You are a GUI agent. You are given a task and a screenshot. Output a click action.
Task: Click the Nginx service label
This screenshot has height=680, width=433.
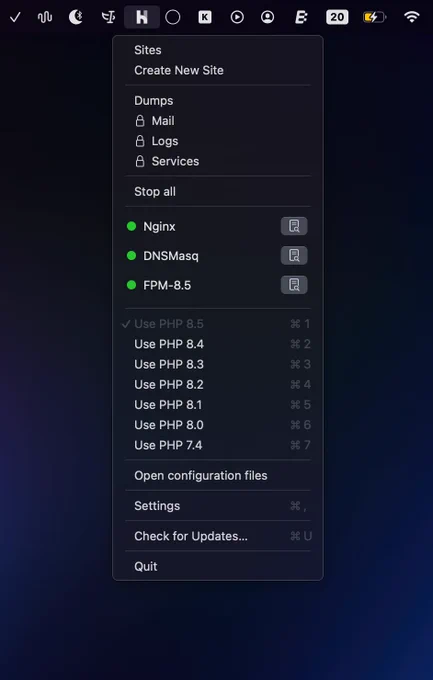(159, 226)
